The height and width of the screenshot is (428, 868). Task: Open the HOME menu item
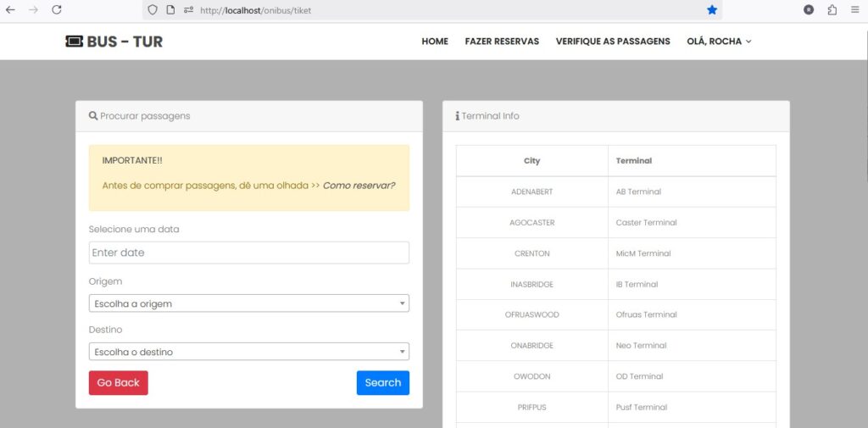click(435, 42)
